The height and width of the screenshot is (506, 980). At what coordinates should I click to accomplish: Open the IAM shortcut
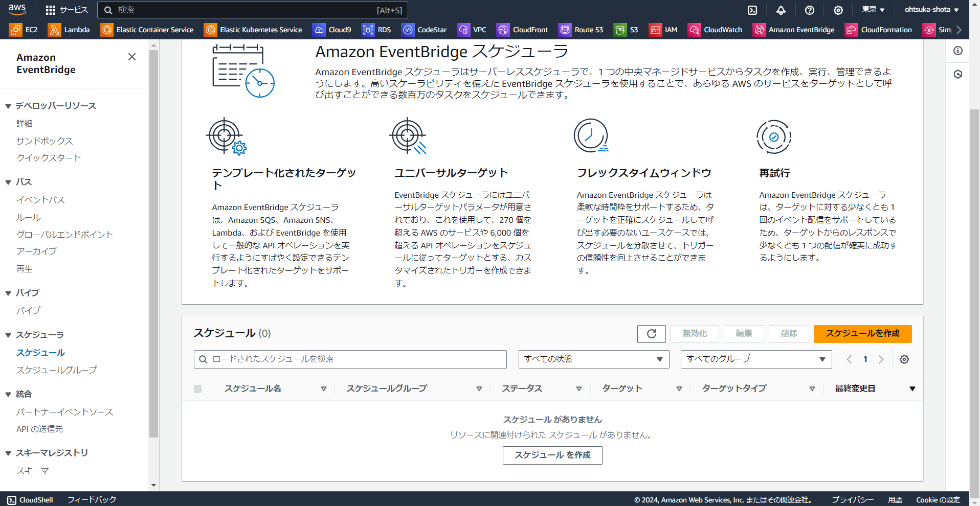tap(663, 30)
